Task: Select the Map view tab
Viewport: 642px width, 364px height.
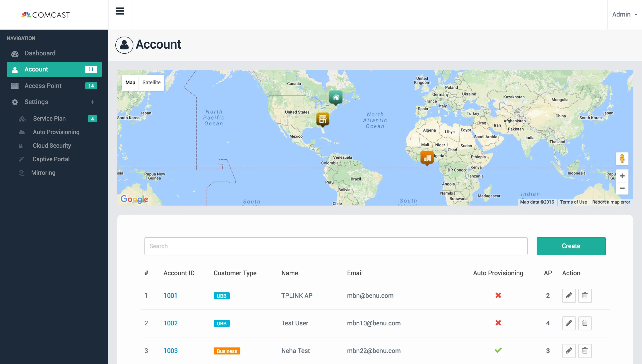Action: pos(130,82)
